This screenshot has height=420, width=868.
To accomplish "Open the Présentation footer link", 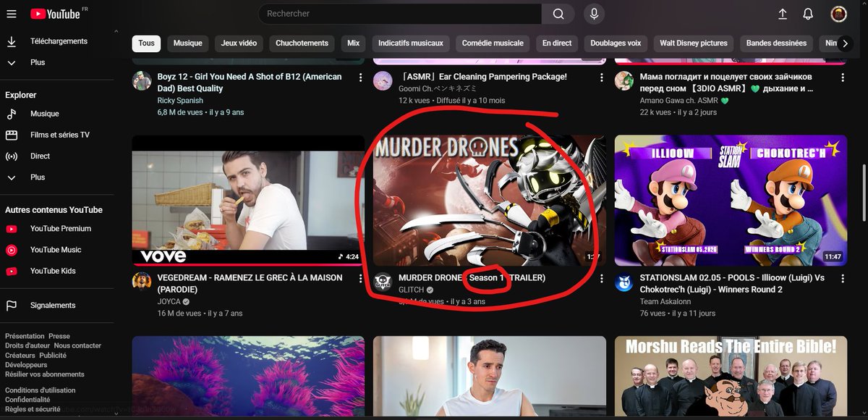I will pyautogui.click(x=25, y=336).
